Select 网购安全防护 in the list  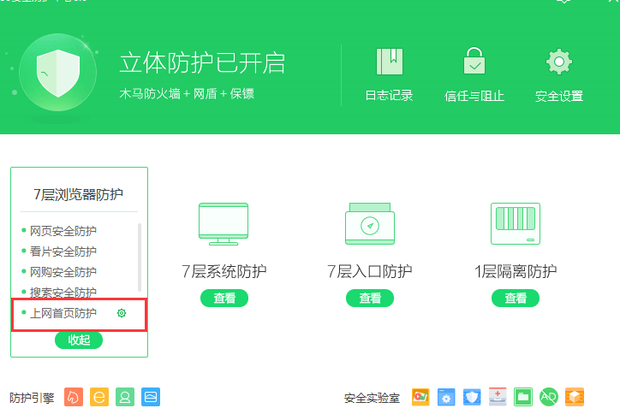[x=63, y=272]
